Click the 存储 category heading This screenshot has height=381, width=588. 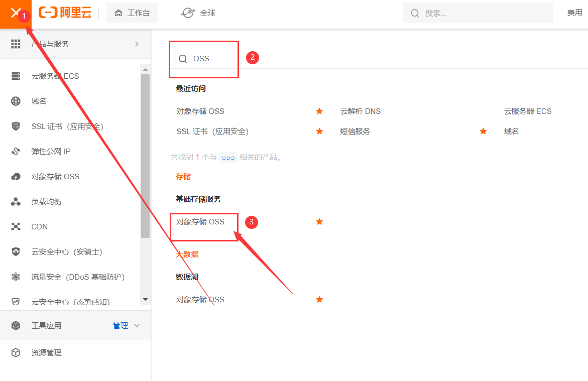[x=183, y=177]
